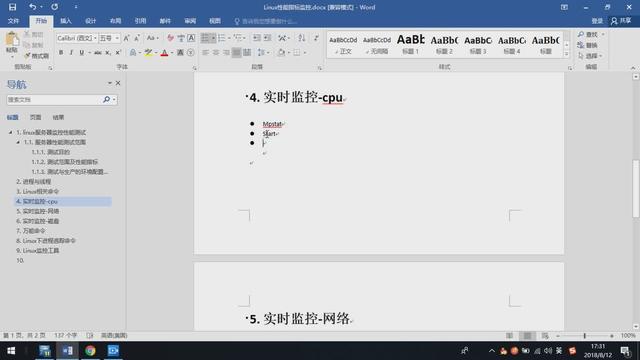The image size is (640, 360).
Task: Open the Line Spacing dropdown
Action: [x=262, y=52]
